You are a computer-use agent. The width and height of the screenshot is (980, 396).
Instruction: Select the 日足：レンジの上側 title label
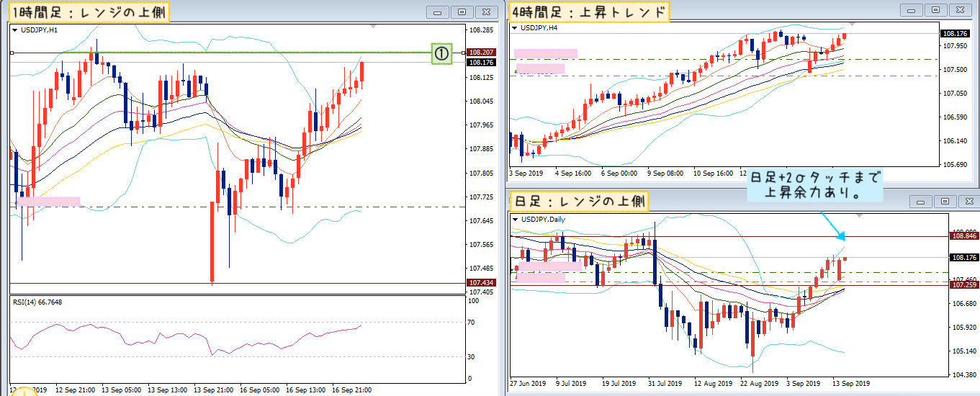click(x=579, y=201)
